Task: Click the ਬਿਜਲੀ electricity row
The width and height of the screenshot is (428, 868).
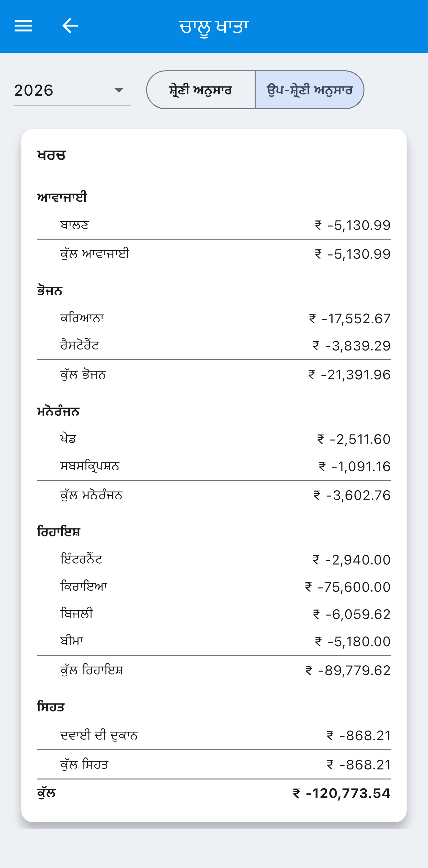Action: click(214, 614)
